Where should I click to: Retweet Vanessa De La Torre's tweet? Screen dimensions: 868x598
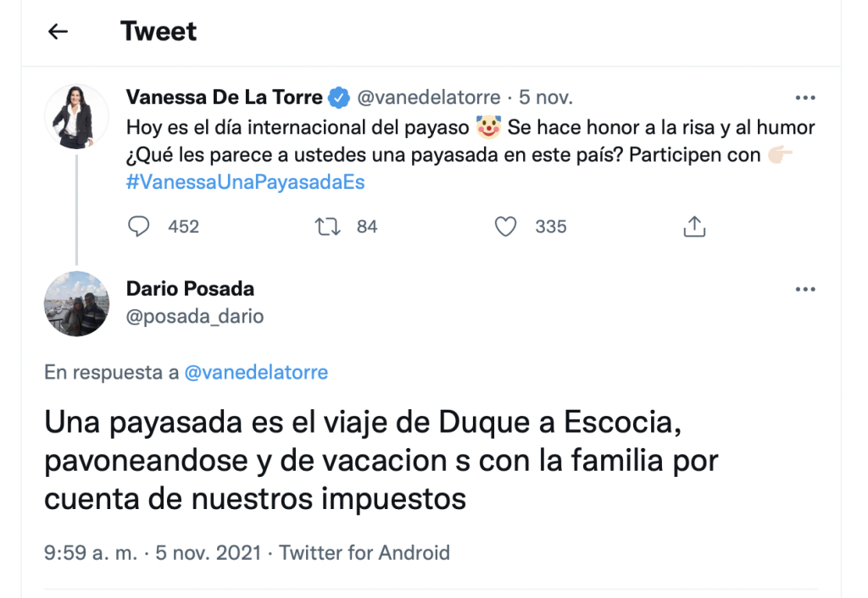tap(323, 227)
